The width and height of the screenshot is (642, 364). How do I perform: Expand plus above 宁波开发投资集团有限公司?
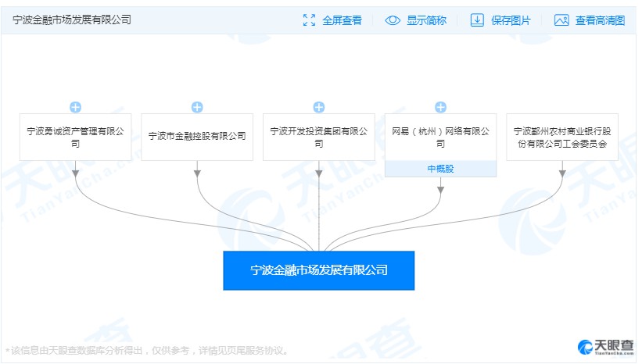pos(318,107)
